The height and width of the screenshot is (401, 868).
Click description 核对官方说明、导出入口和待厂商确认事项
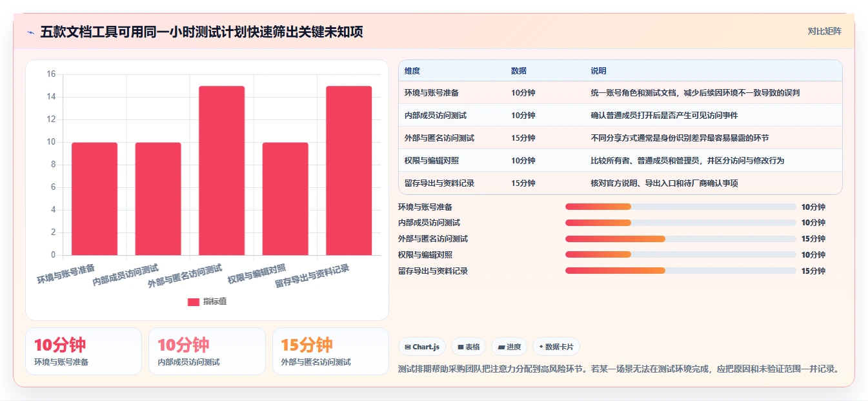tap(664, 183)
